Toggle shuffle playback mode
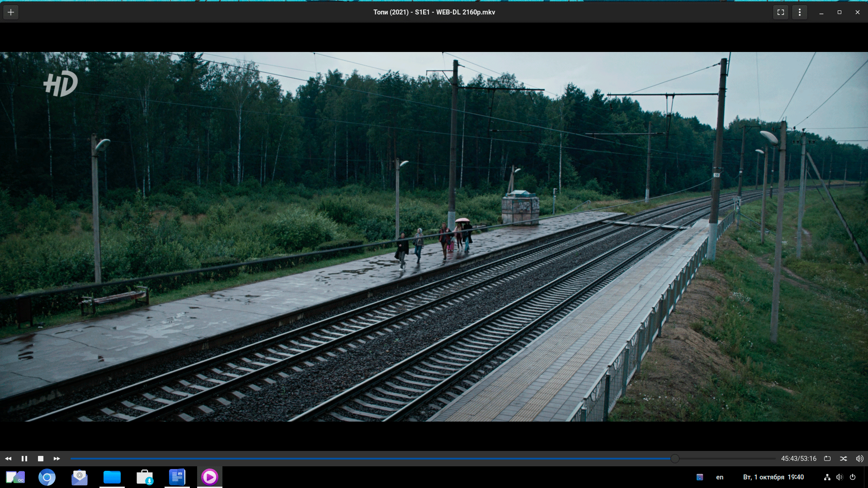The width and height of the screenshot is (868, 488). click(844, 459)
